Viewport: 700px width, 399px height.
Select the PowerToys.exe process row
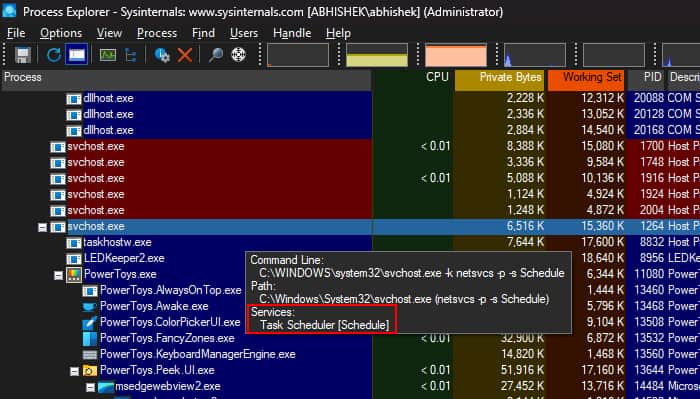click(x=350, y=274)
